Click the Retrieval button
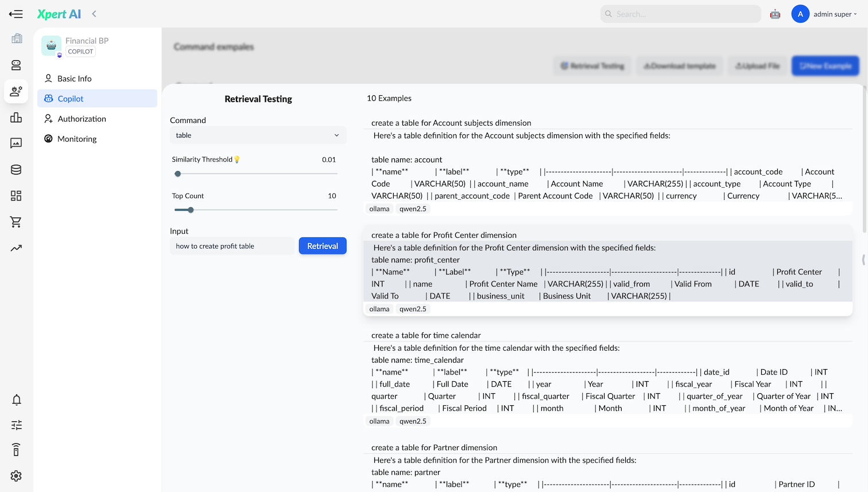Image resolution: width=868 pixels, height=492 pixels. pyautogui.click(x=323, y=246)
